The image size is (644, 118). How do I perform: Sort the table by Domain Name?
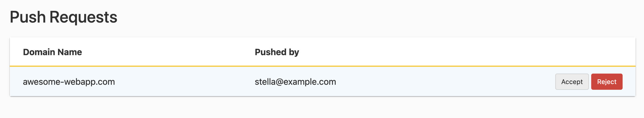click(x=53, y=52)
